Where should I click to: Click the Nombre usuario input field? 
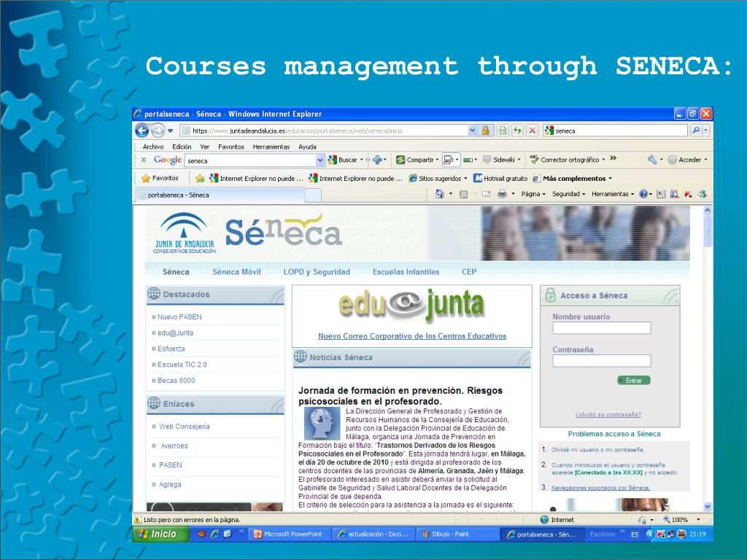(x=602, y=327)
